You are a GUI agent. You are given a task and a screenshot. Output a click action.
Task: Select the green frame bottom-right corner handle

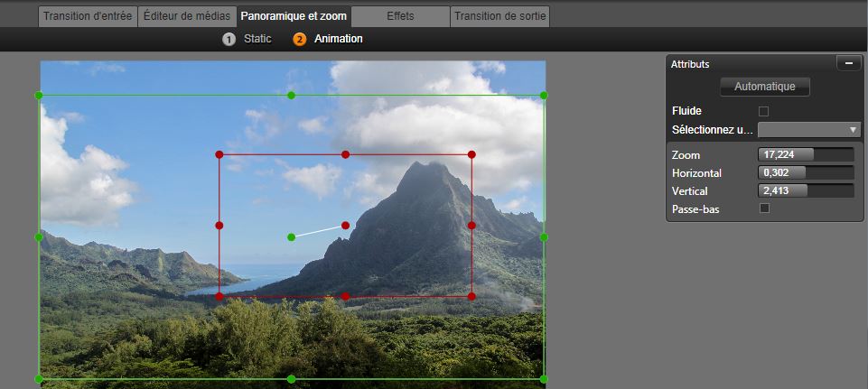pyautogui.click(x=544, y=379)
